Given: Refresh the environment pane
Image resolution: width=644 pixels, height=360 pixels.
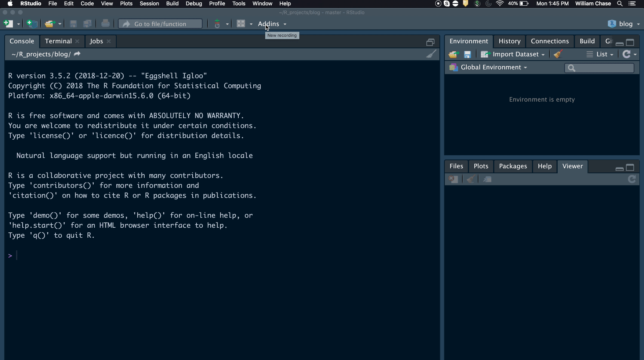Looking at the screenshot, I should click(626, 54).
